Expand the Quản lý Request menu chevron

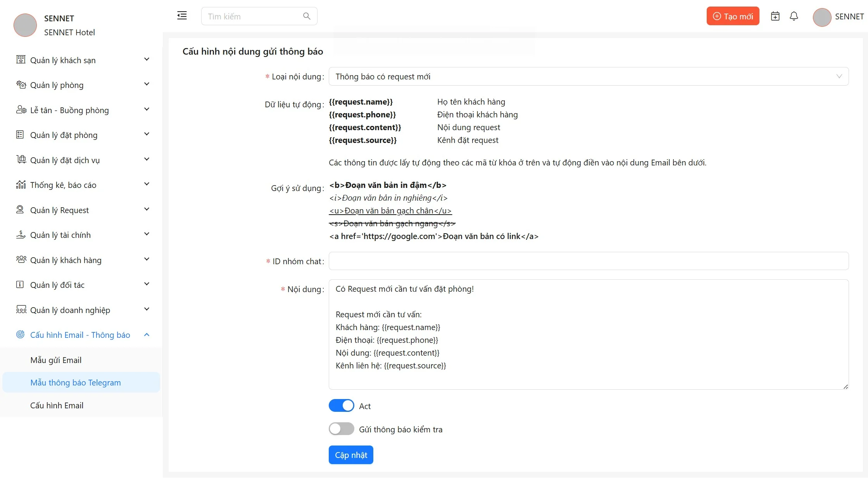(147, 210)
